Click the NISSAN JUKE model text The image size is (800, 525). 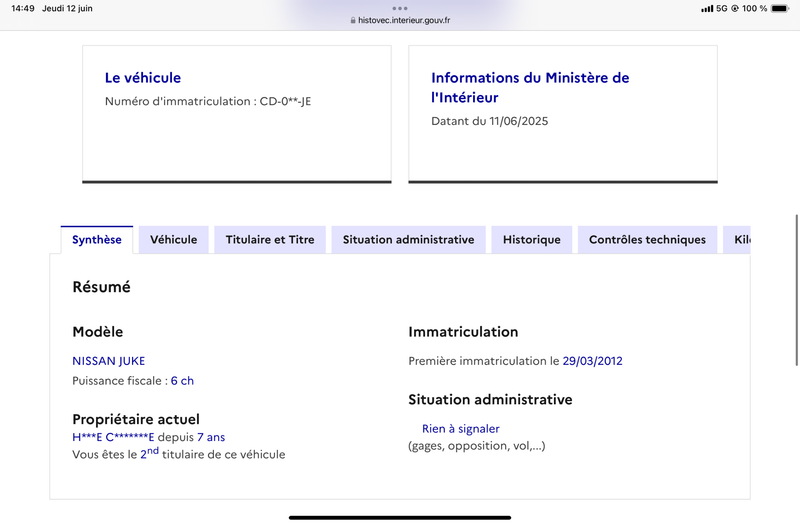(109, 361)
